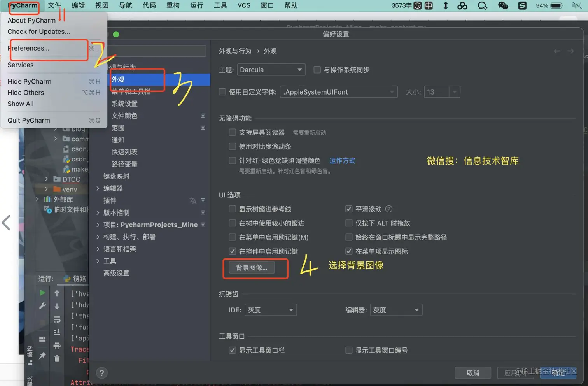Click scroll-to-end icon in run toolbar
Image resolution: width=588 pixels, height=386 pixels.
(57, 332)
